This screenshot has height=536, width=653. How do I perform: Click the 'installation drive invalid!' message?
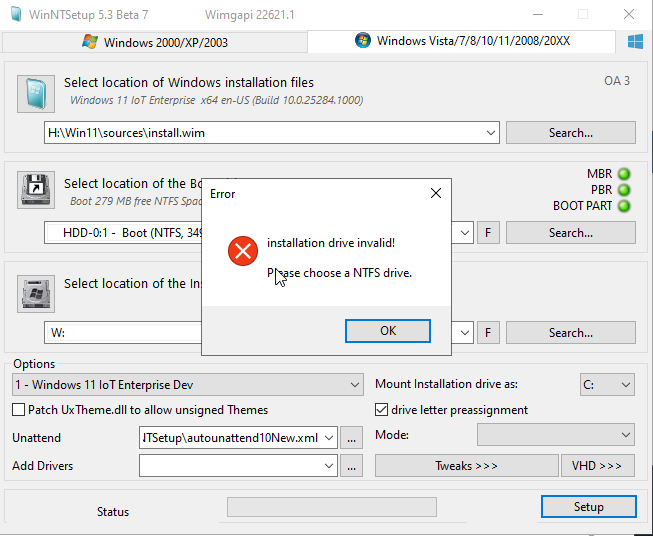point(331,243)
